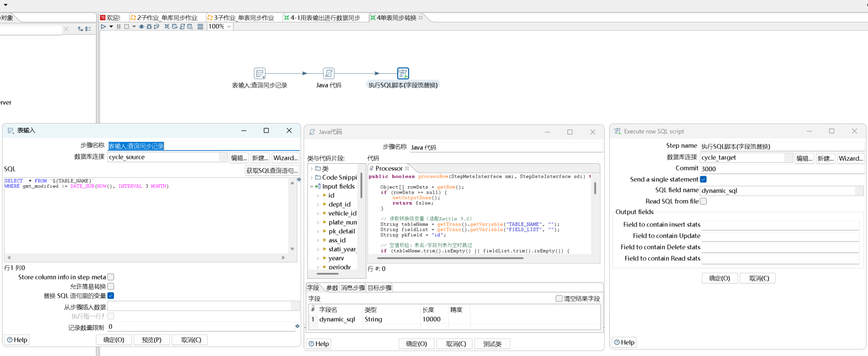Open the run options dropdown arrow
Screen dimensions: 868x356
point(111,26)
